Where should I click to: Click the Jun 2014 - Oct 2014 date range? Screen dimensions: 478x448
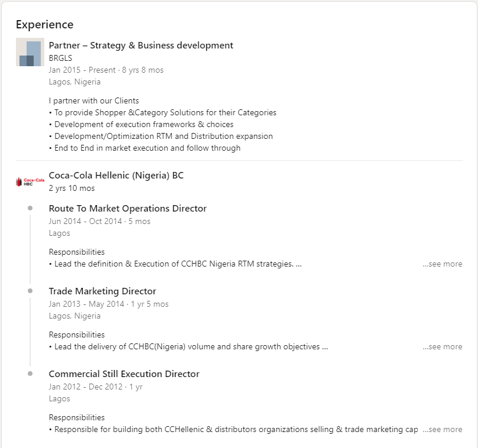coord(85,221)
